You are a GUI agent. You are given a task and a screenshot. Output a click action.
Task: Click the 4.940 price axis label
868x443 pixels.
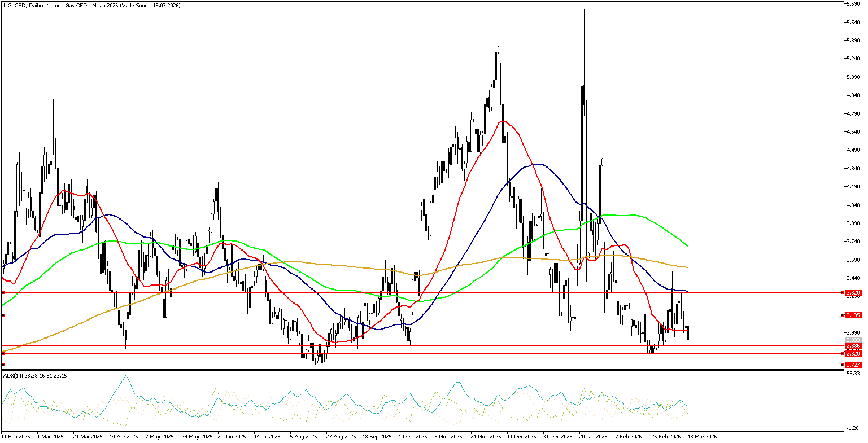tap(853, 95)
